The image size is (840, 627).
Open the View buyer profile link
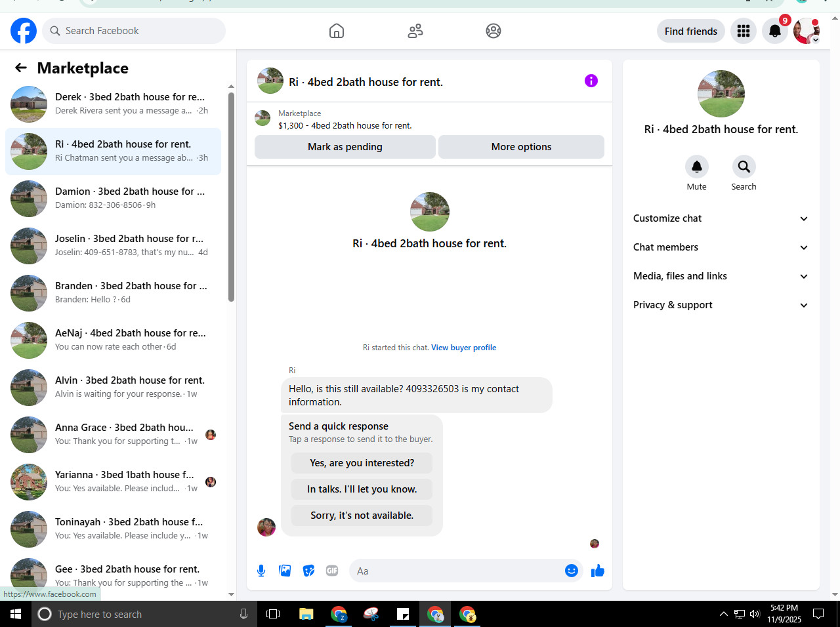tap(464, 348)
